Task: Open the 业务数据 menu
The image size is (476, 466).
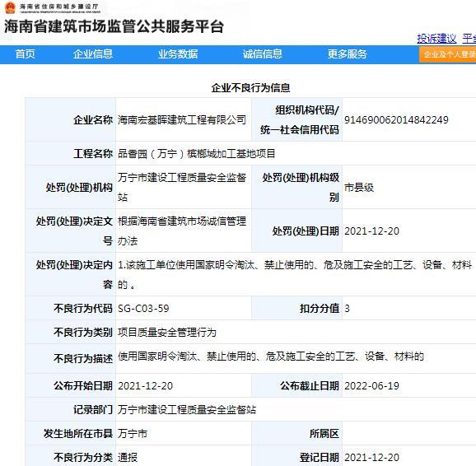Action: pyautogui.click(x=178, y=54)
